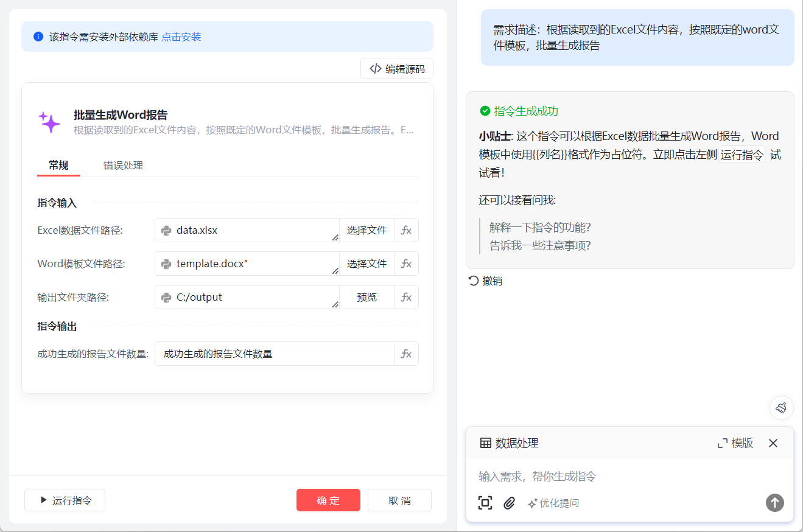Click the info icon in install notice
This screenshot has width=803, height=532.
(38, 37)
